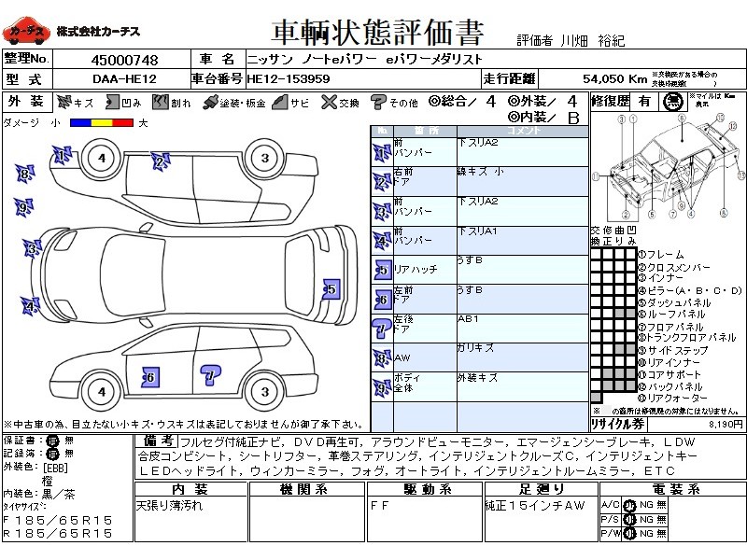Click the chassis number HE12-153959

coord(289,79)
